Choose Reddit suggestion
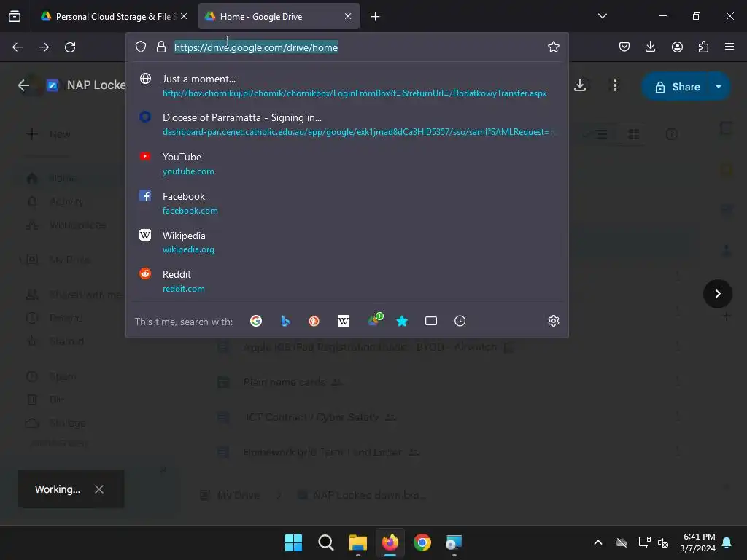 coord(347,281)
